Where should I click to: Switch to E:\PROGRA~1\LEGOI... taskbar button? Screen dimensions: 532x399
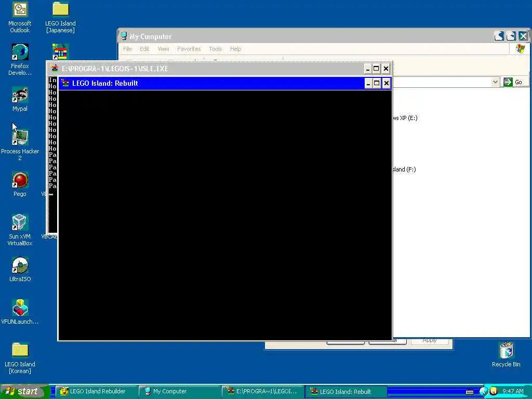263,392
